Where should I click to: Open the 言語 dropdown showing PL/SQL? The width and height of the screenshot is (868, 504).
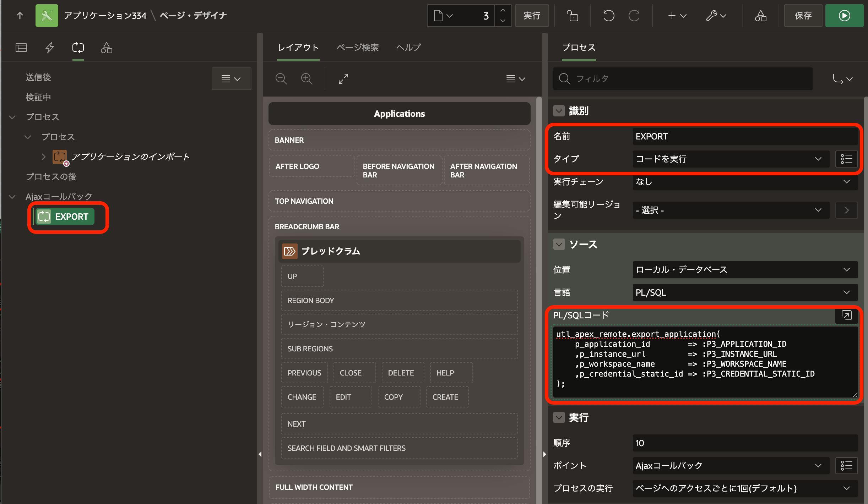coord(745,292)
